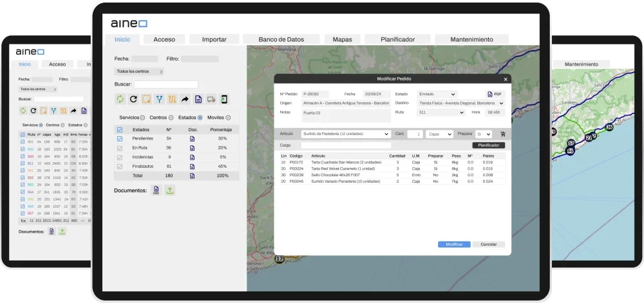Select the Estados radio button in center window

[x=200, y=118]
